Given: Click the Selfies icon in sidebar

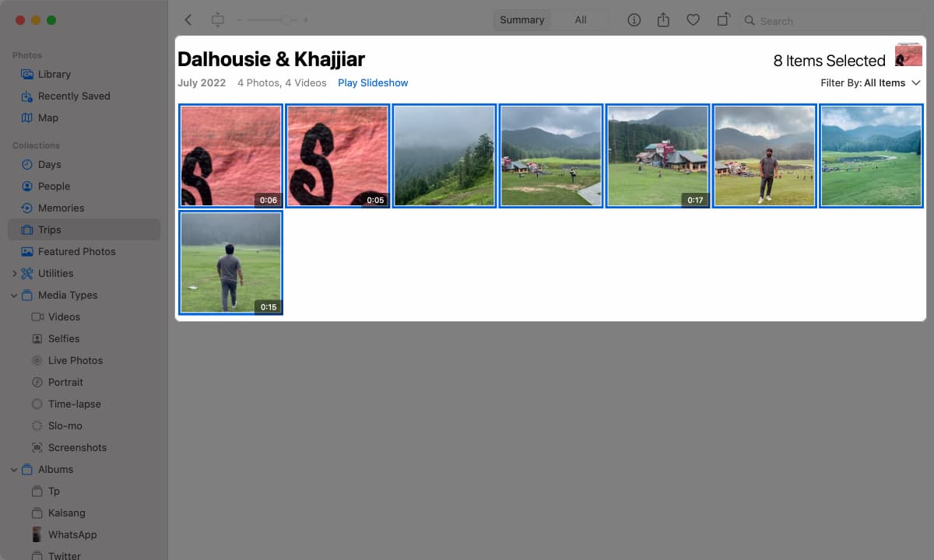Looking at the screenshot, I should 37,339.
